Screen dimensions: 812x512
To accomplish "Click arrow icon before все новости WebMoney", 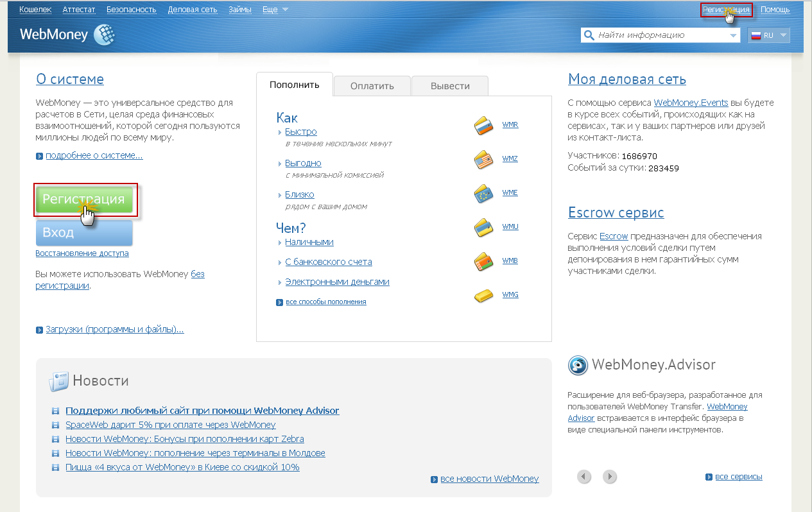I will (x=435, y=479).
